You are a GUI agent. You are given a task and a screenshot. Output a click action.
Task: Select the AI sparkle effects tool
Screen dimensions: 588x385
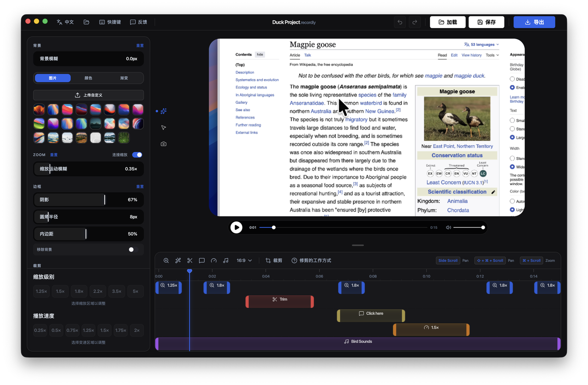pyautogui.click(x=164, y=111)
